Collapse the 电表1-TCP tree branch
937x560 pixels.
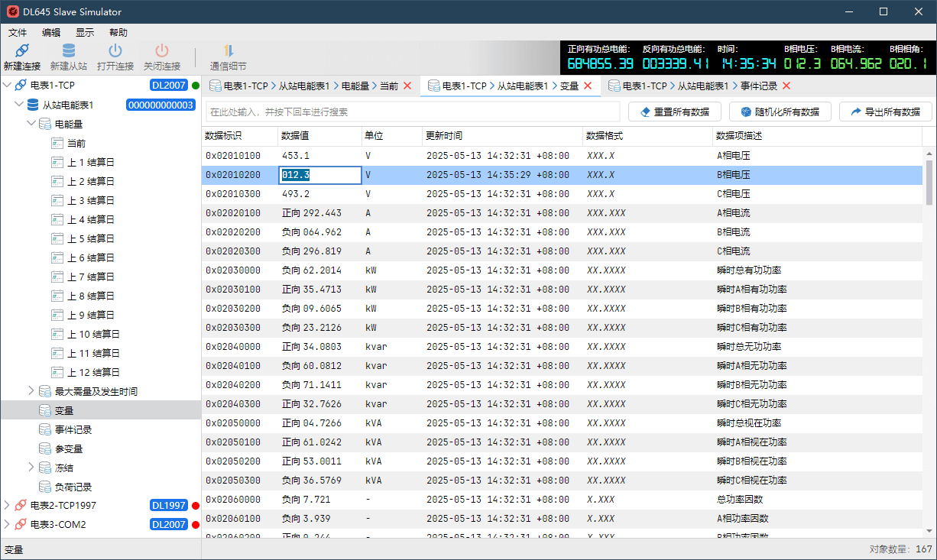pyautogui.click(x=8, y=84)
